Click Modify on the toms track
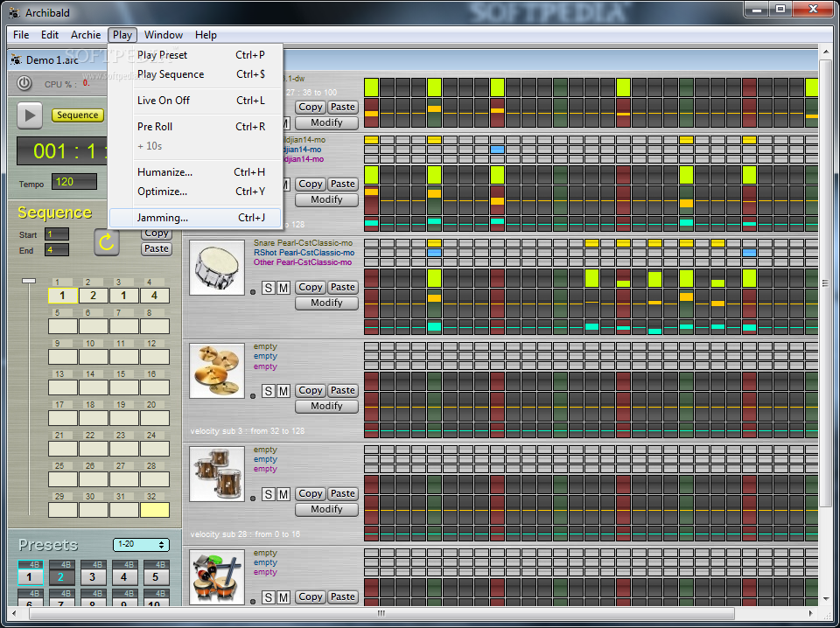 coord(326,509)
